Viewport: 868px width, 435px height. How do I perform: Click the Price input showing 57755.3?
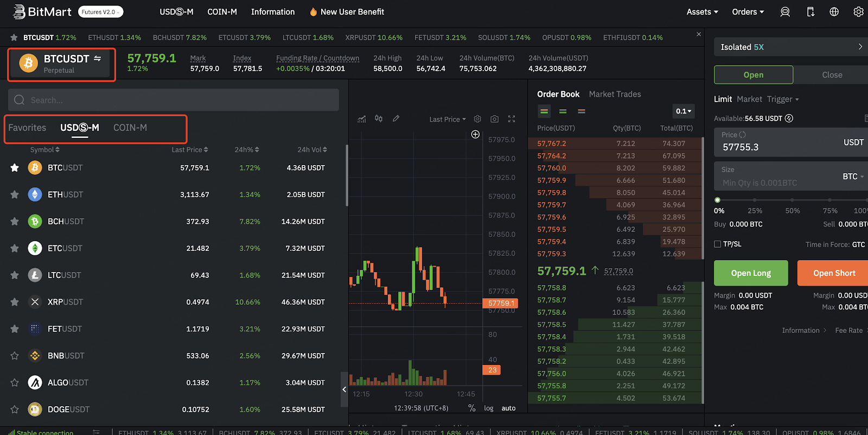pyautogui.click(x=791, y=143)
